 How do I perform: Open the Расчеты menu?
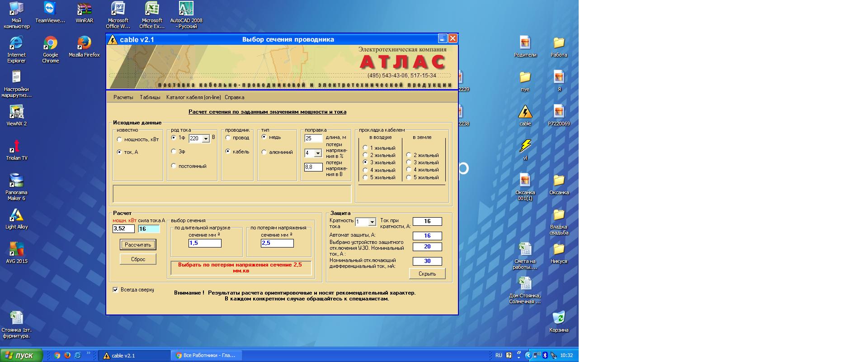point(123,97)
